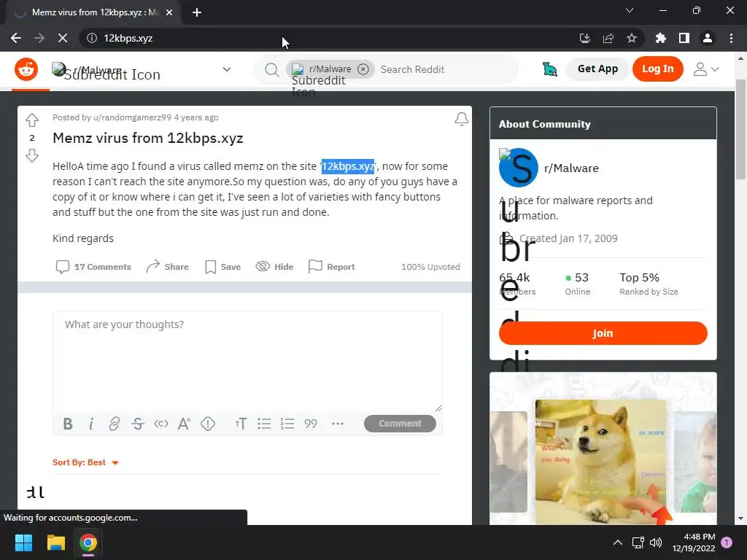The image size is (747, 560).
Task: Toggle the browser side panel
Action: (684, 38)
